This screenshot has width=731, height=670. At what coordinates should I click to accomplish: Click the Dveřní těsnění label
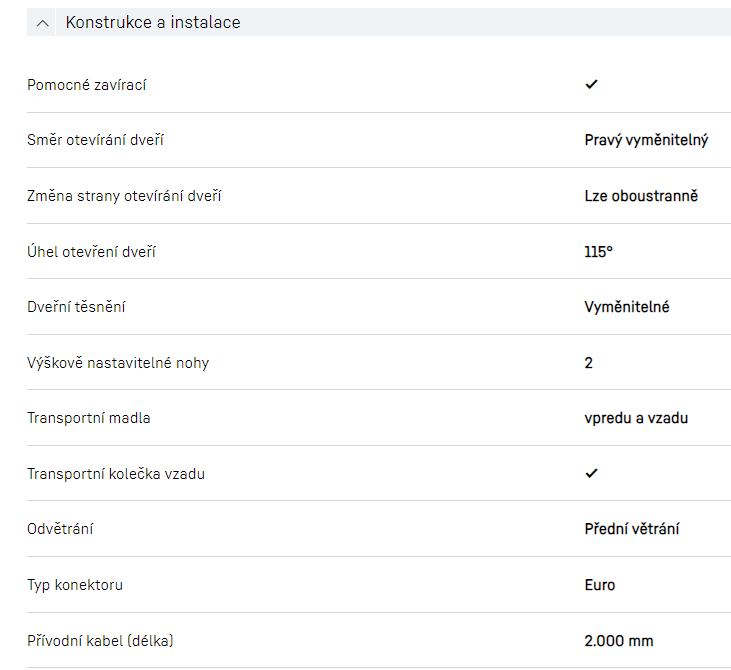coord(76,307)
